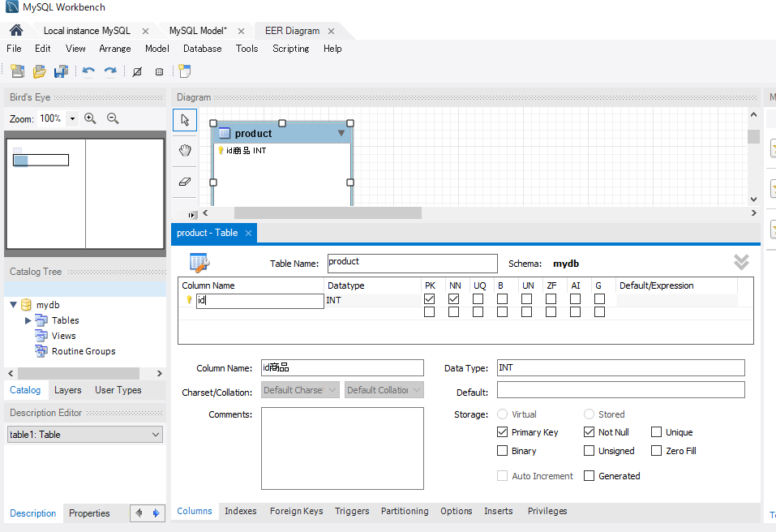This screenshot has height=532, width=776.
Task: Open the Zoom percentage dropdown
Action: click(x=72, y=118)
